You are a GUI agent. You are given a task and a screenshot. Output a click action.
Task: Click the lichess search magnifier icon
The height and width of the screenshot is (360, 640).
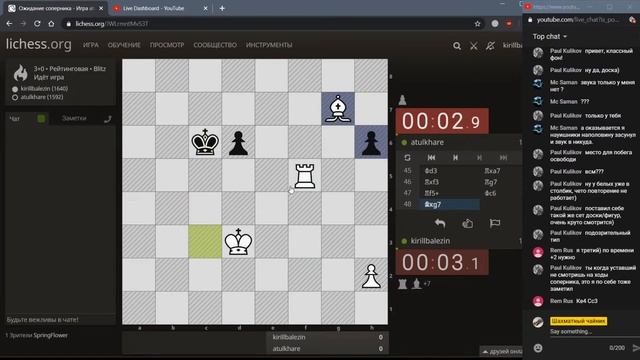click(457, 46)
